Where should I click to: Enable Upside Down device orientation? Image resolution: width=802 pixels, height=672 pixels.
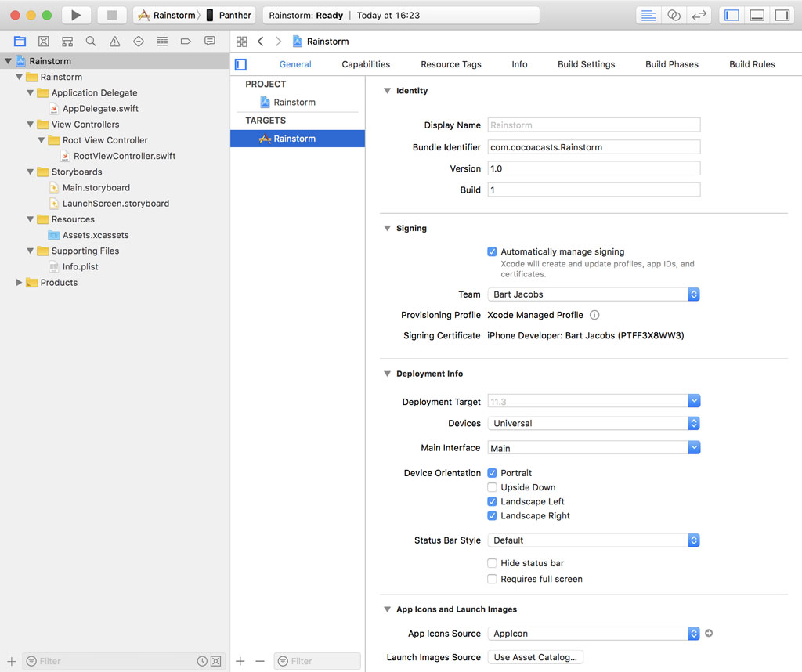point(492,486)
